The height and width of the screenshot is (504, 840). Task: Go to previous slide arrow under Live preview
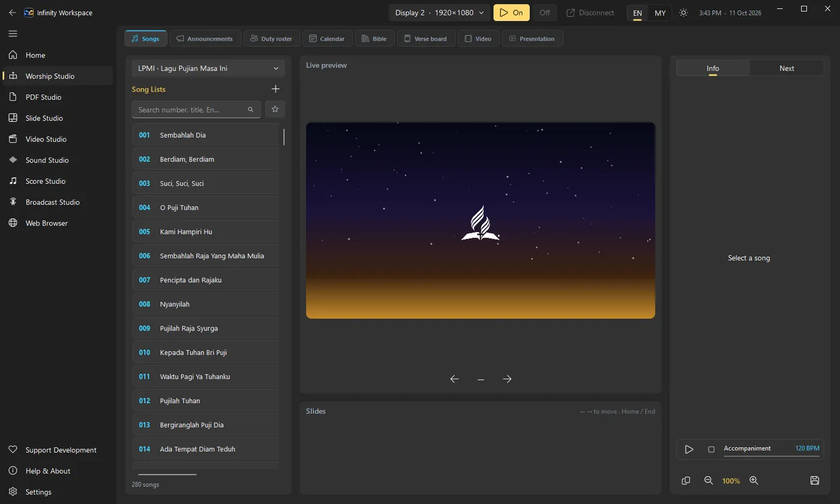point(455,379)
